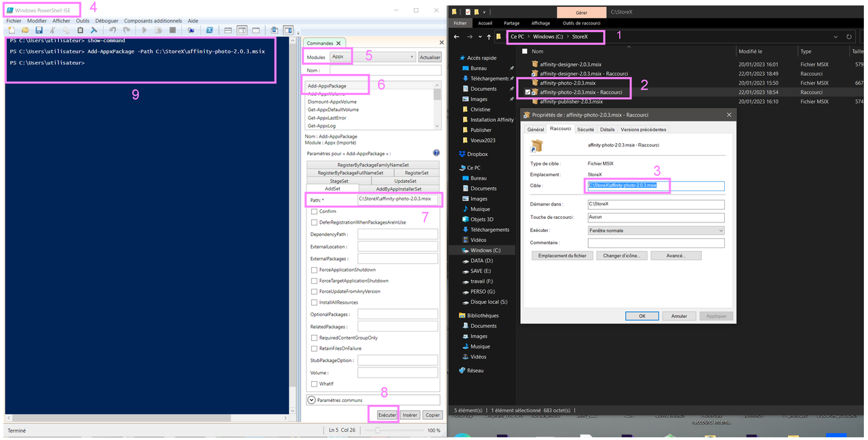Click the Save icon in ISE toolbar

(x=39, y=30)
